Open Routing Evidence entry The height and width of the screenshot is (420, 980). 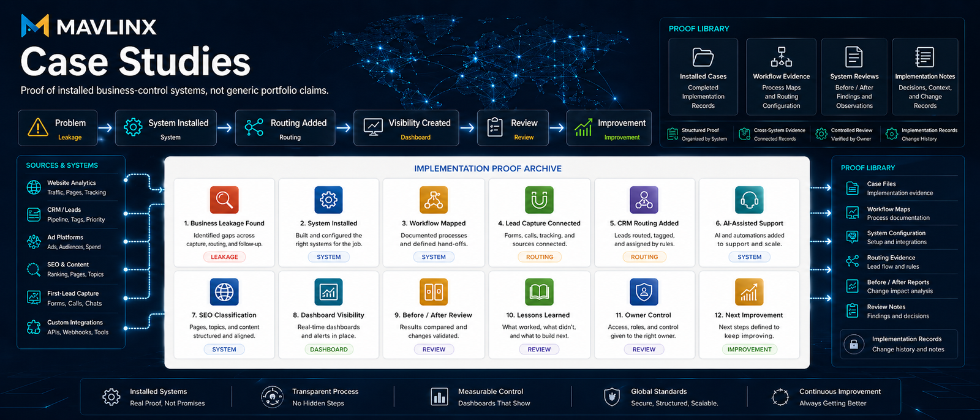(898, 262)
